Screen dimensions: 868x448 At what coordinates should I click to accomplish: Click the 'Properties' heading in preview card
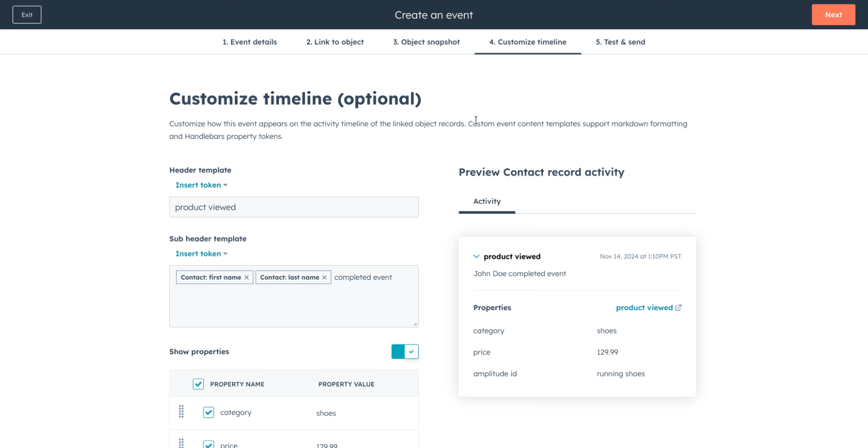point(492,308)
